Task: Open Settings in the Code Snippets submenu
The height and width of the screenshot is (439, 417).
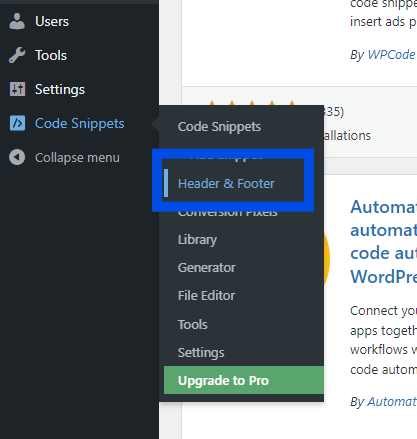Action: click(201, 353)
